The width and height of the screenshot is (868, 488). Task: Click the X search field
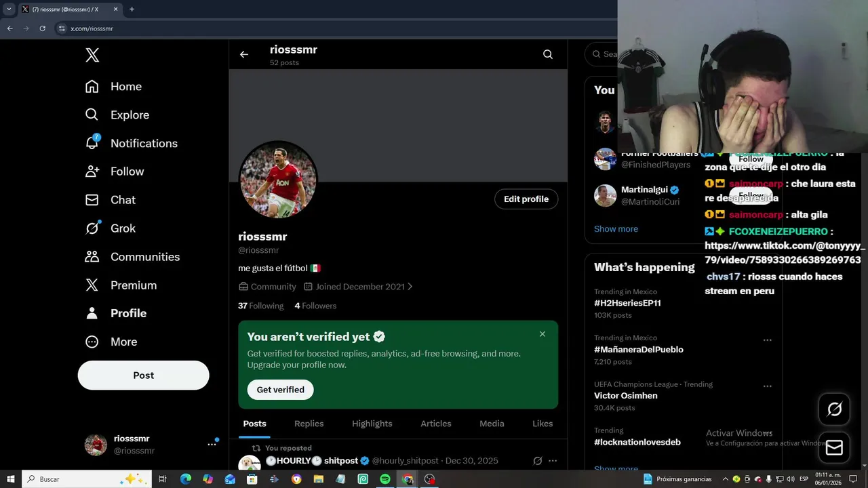click(602, 54)
